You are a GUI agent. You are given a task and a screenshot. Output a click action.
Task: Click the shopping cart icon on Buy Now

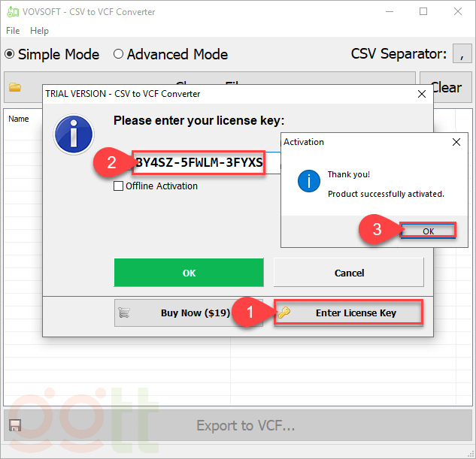pyautogui.click(x=125, y=313)
